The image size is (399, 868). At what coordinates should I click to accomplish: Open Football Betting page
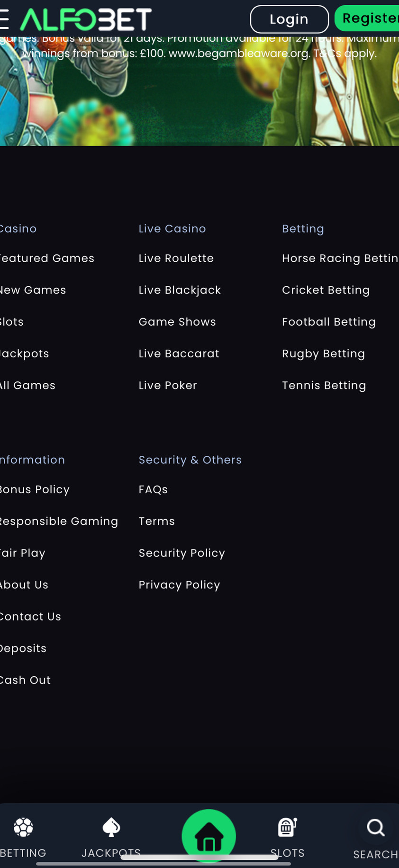(x=329, y=322)
